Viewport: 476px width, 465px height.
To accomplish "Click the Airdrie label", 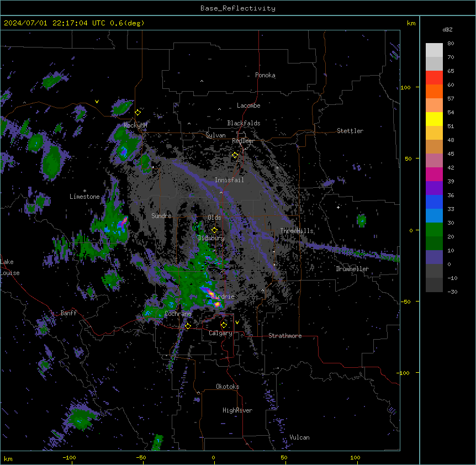I will pyautogui.click(x=223, y=297).
